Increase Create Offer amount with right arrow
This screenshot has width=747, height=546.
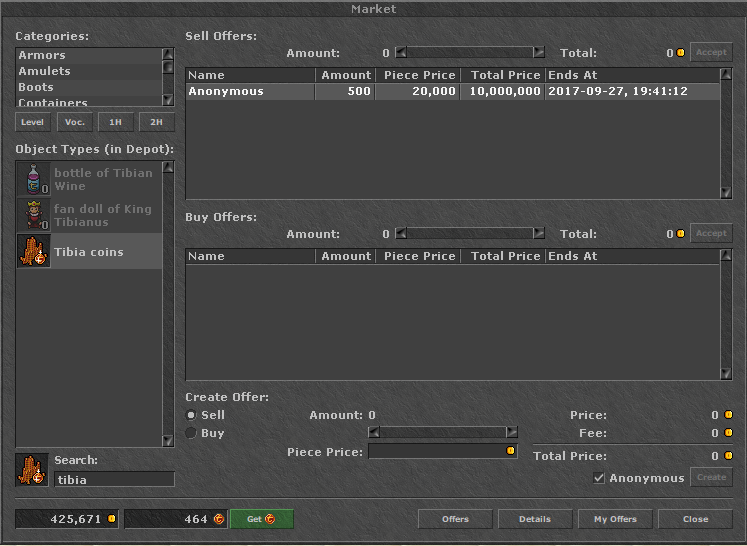[x=512, y=433]
